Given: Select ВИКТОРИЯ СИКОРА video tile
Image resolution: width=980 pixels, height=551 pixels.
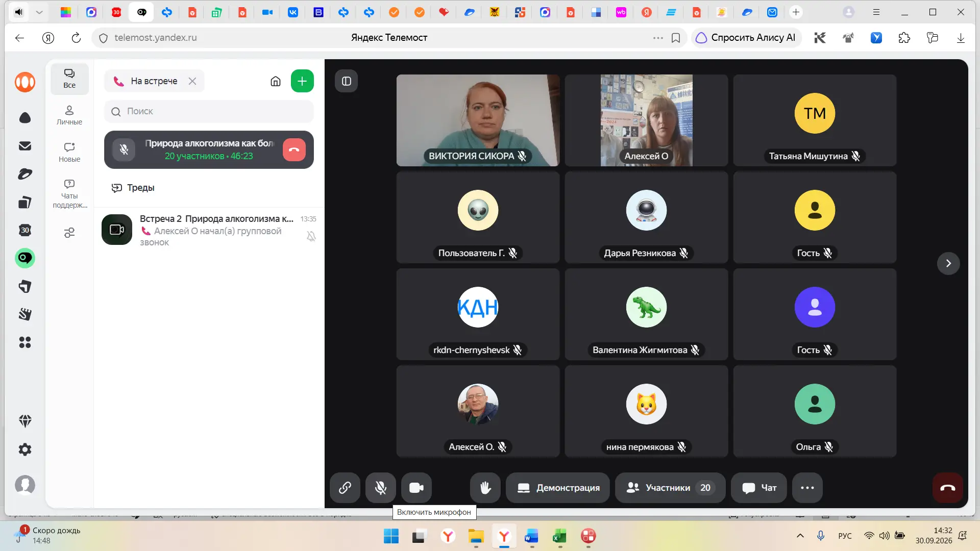Looking at the screenshot, I should click(x=478, y=120).
